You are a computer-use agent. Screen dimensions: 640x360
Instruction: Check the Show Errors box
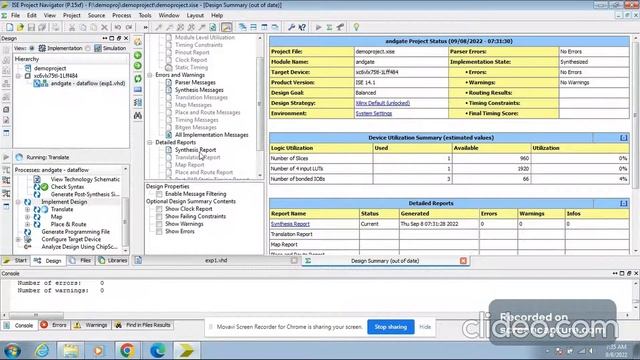pos(159,231)
